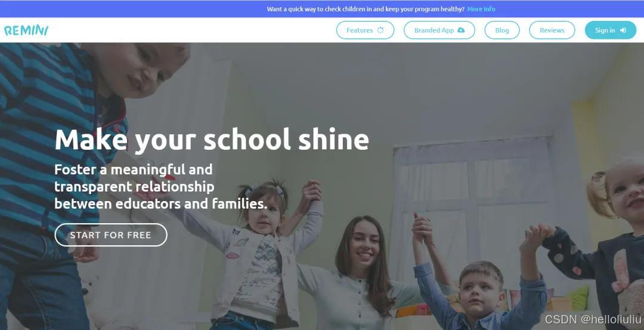The image size is (644, 330).
Task: Open the Reviews page
Action: pos(552,30)
